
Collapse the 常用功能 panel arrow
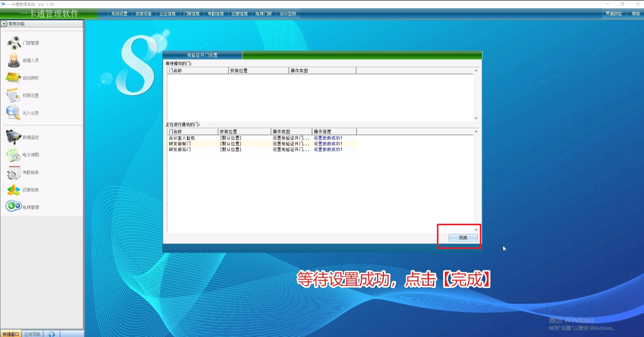[4, 24]
